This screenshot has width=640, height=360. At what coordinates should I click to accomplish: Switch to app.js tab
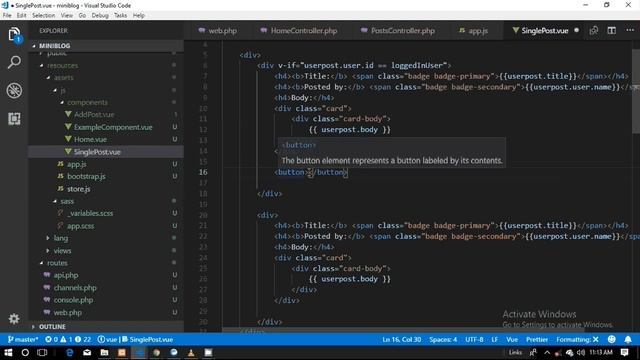tap(473, 31)
